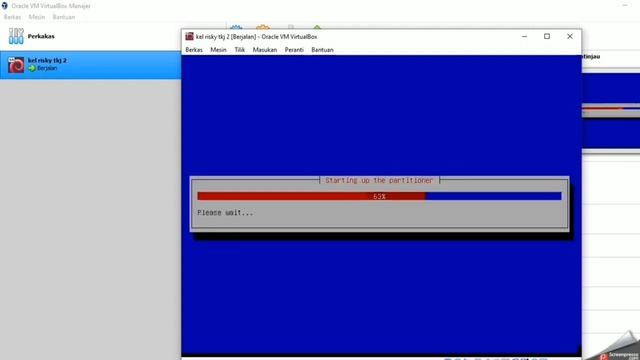Open Peranti menu in VM window
This screenshot has height=360, width=640.
(x=294, y=50)
